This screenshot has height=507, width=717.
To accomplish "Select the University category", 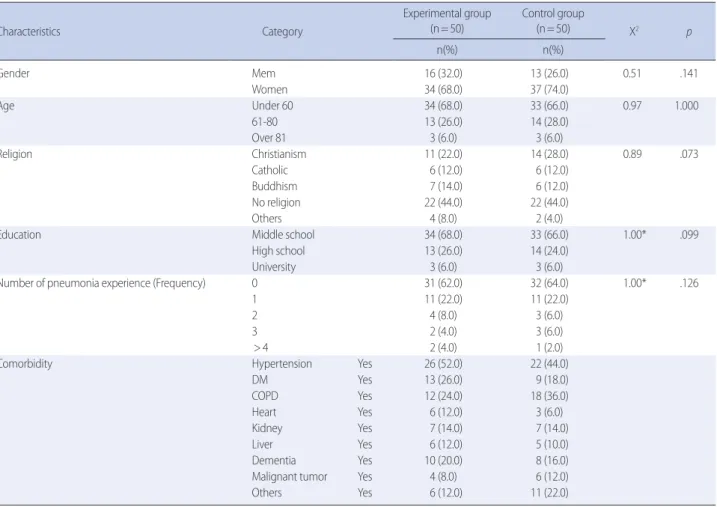I will [x=273, y=267].
